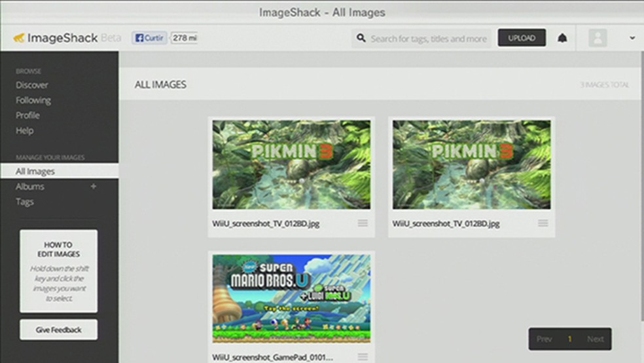Click the 278 mi like counter
The width and height of the screenshot is (644, 363).
pyautogui.click(x=184, y=38)
